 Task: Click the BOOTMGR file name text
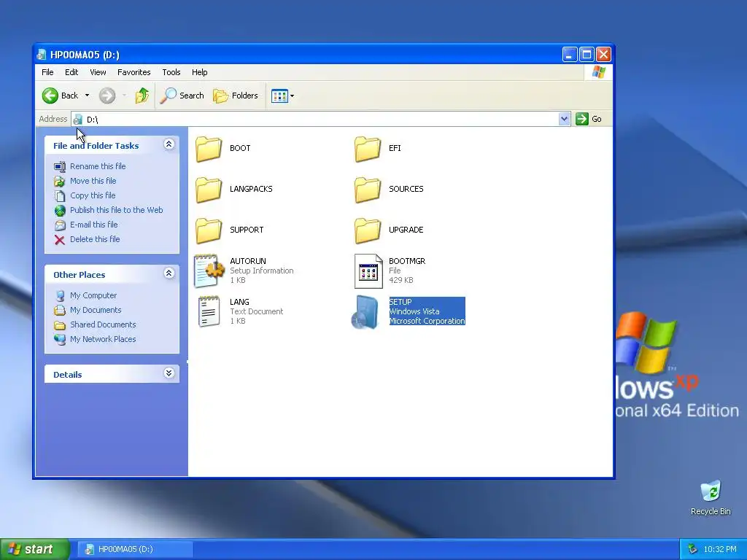pyautogui.click(x=407, y=261)
